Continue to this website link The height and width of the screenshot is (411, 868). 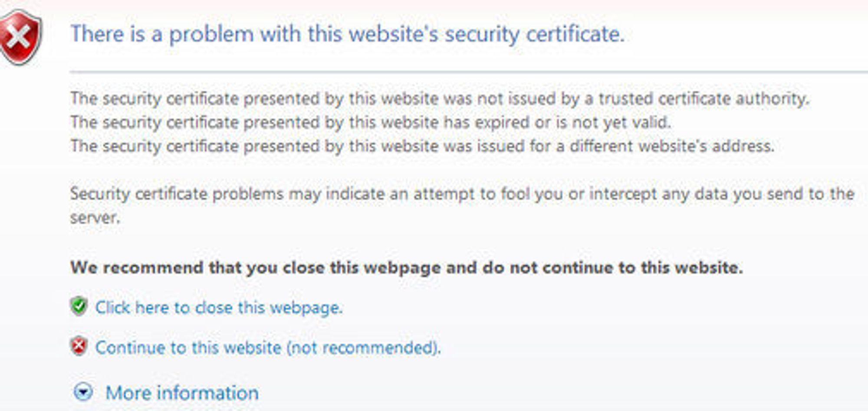268,347
